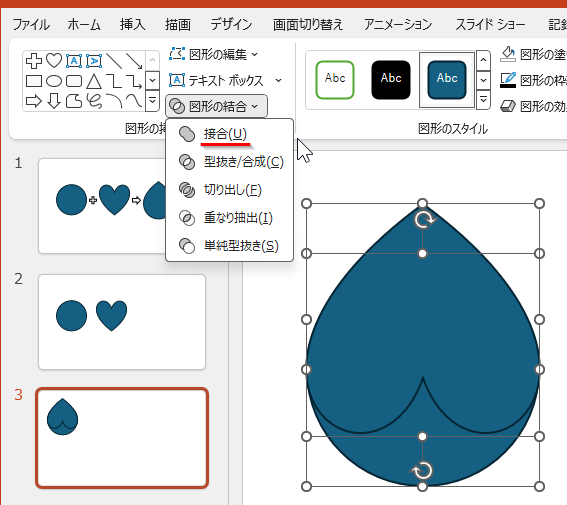Select the right arrow shape
This screenshot has height=505, width=567.
(x=34, y=101)
